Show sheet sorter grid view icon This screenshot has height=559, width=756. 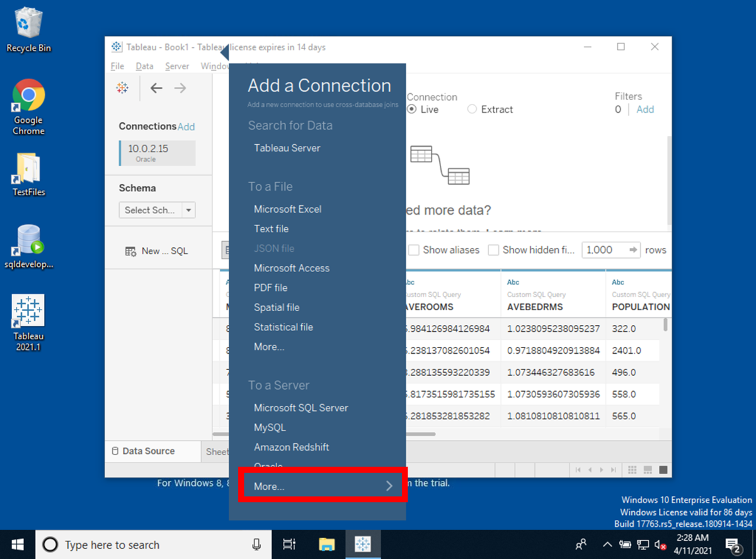point(633,470)
